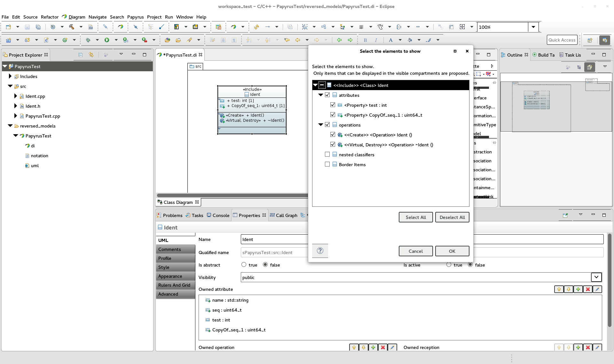Open the Advanced properties tab

pos(176,294)
